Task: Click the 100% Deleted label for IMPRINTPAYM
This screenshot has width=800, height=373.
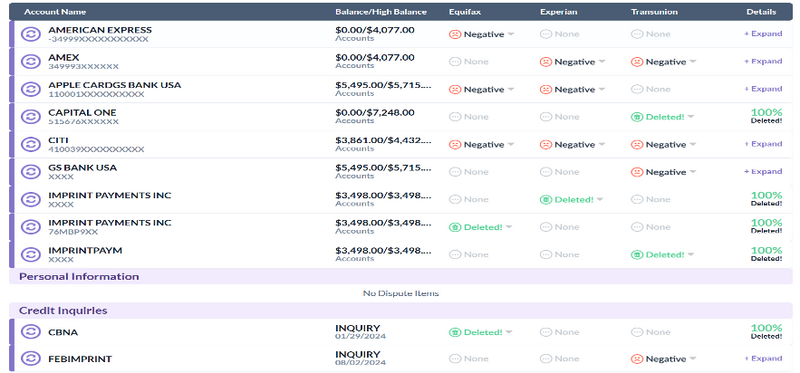Action: tap(766, 254)
